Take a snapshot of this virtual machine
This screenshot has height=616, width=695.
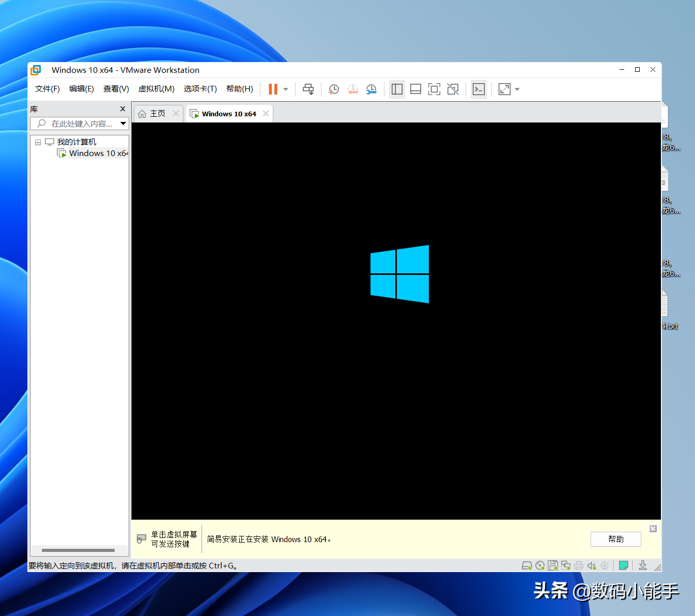coord(334,89)
